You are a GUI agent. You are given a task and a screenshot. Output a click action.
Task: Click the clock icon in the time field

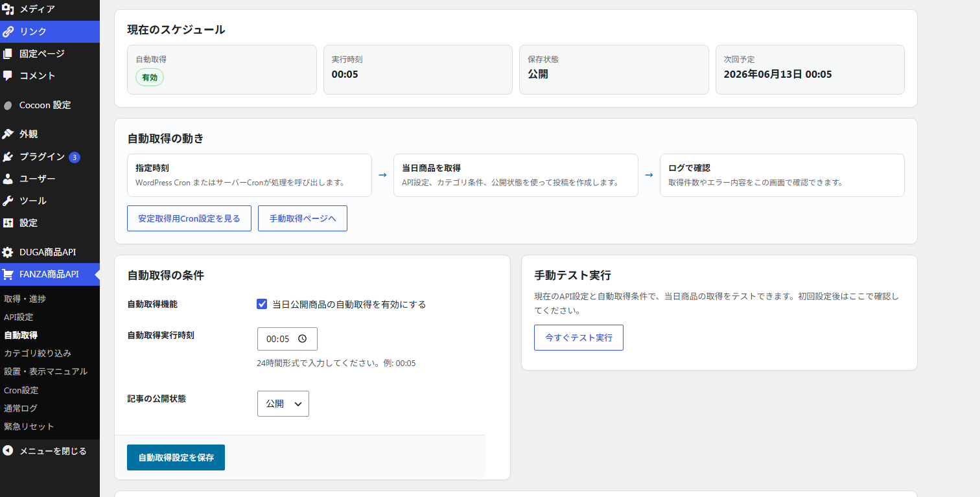click(x=302, y=338)
